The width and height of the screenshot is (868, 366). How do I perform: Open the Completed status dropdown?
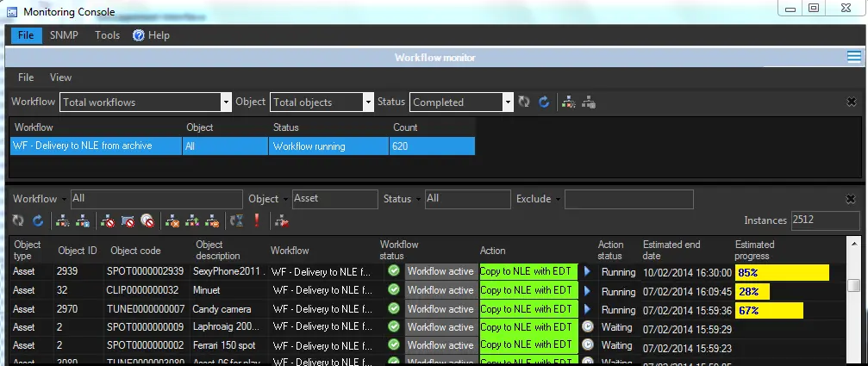point(508,102)
